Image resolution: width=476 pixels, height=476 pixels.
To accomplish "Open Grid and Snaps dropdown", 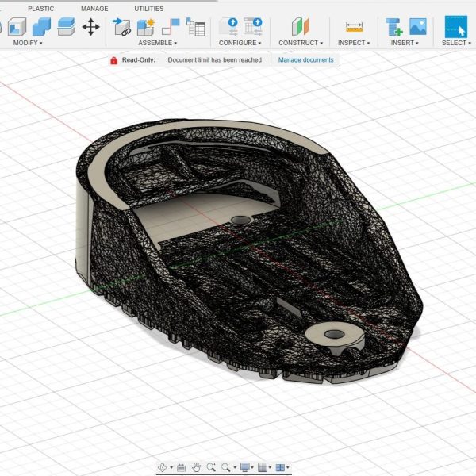I will click(265, 468).
